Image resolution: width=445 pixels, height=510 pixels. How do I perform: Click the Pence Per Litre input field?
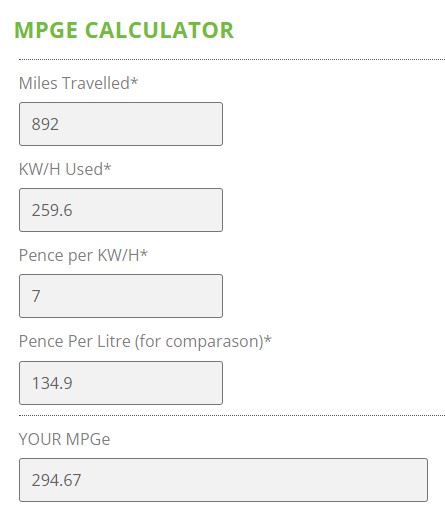click(x=121, y=383)
